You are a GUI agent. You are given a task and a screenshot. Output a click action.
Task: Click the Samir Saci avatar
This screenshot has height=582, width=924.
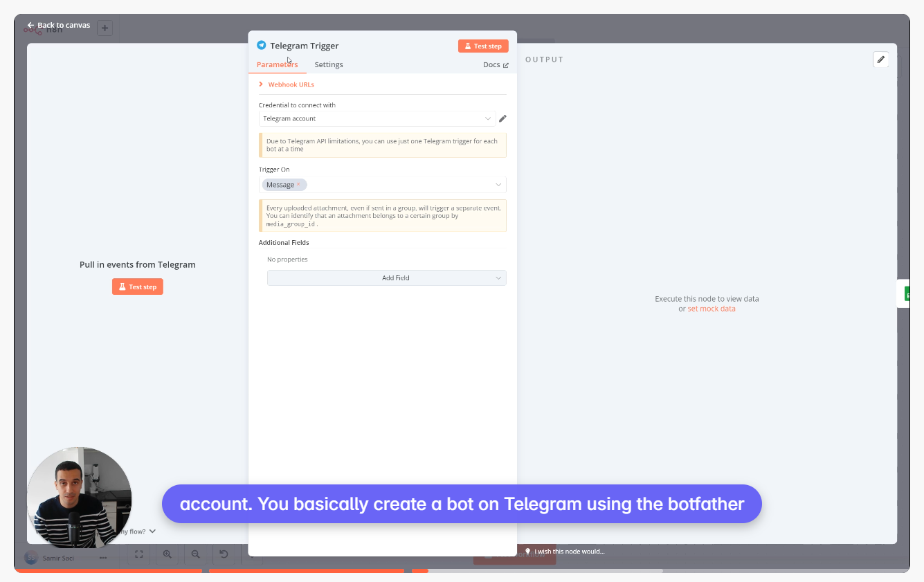pyautogui.click(x=31, y=558)
